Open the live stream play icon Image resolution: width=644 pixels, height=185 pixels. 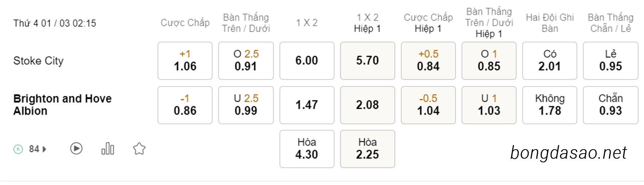coord(76,148)
